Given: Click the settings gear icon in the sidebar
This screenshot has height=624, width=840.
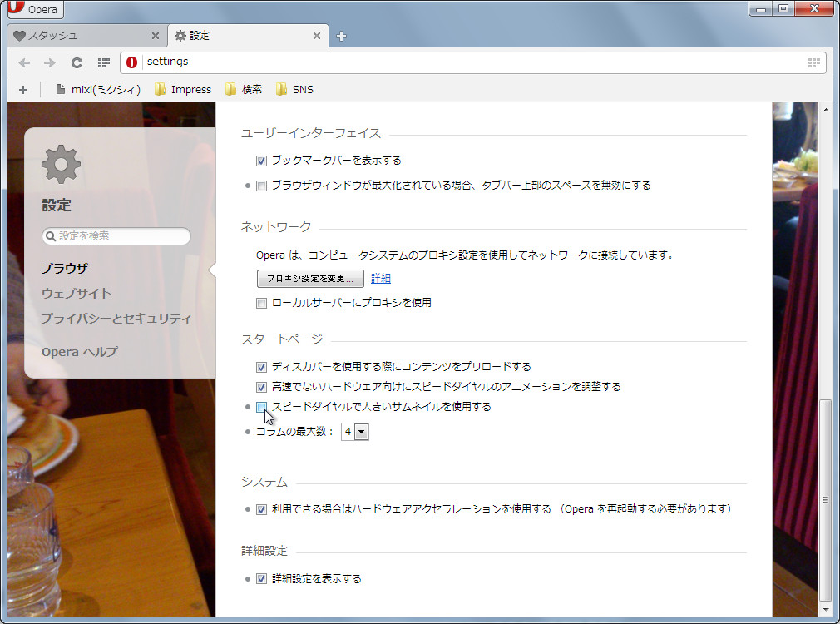Looking at the screenshot, I should 60,166.
